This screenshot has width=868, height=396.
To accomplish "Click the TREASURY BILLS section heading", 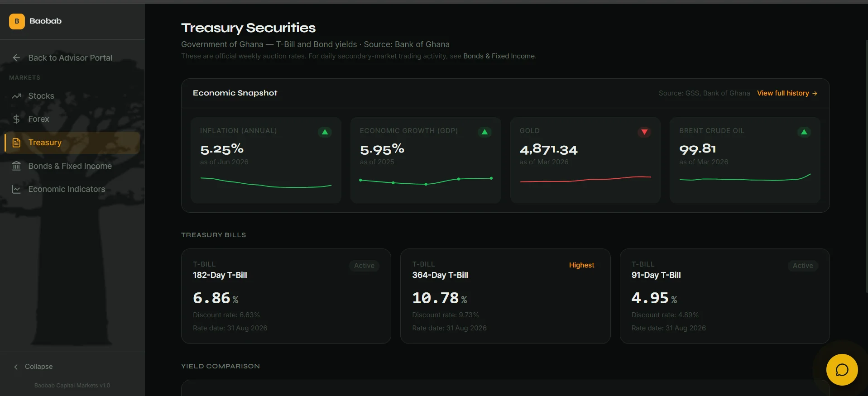I will coord(214,235).
